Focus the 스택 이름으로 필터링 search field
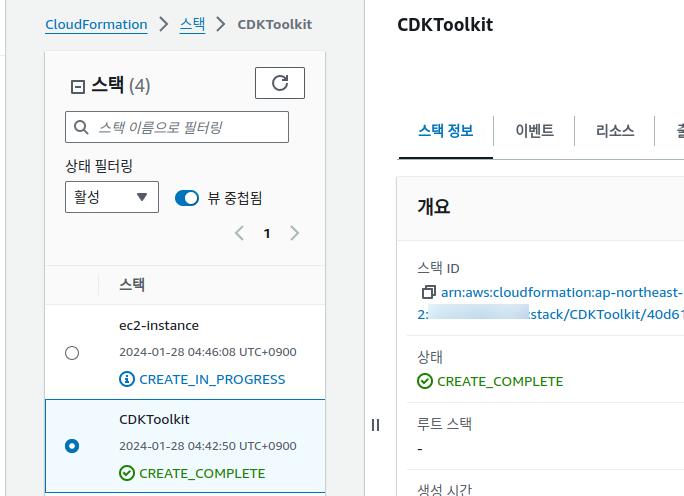Viewport: 684px width, 496px height. (177, 127)
